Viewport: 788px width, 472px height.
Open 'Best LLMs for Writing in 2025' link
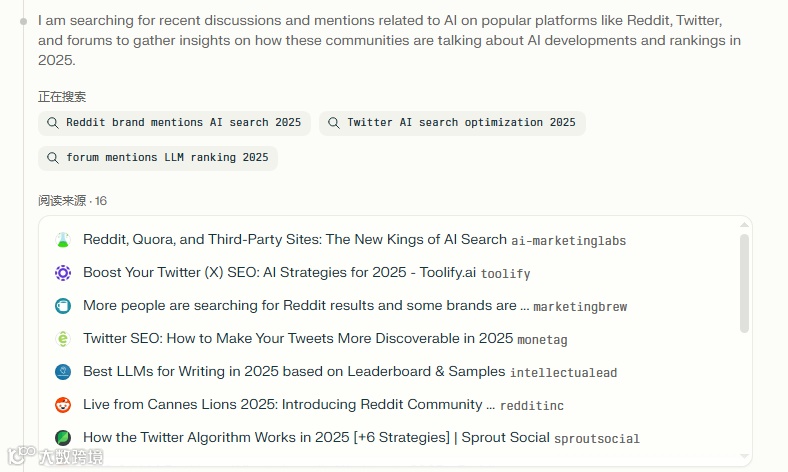(294, 372)
